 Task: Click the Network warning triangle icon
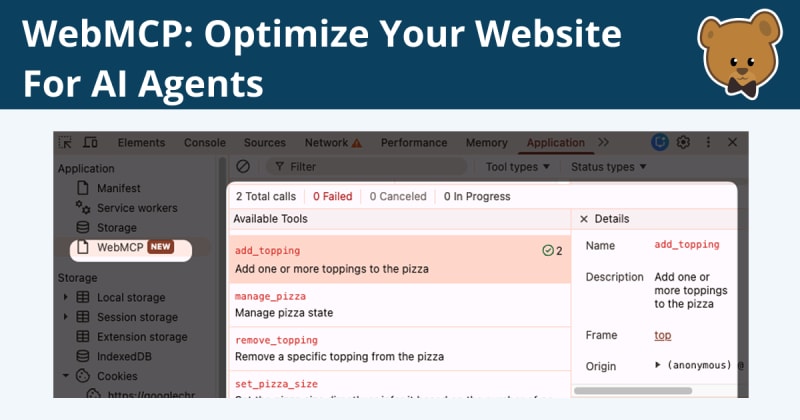click(357, 143)
